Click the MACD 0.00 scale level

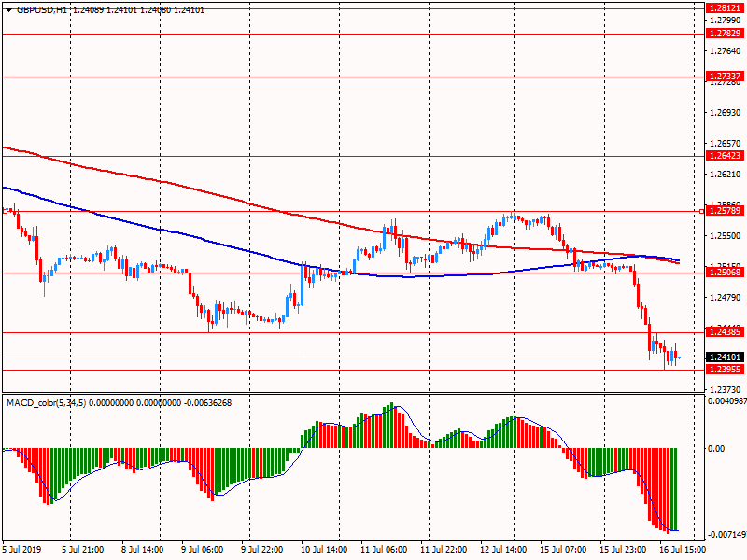[716, 449]
